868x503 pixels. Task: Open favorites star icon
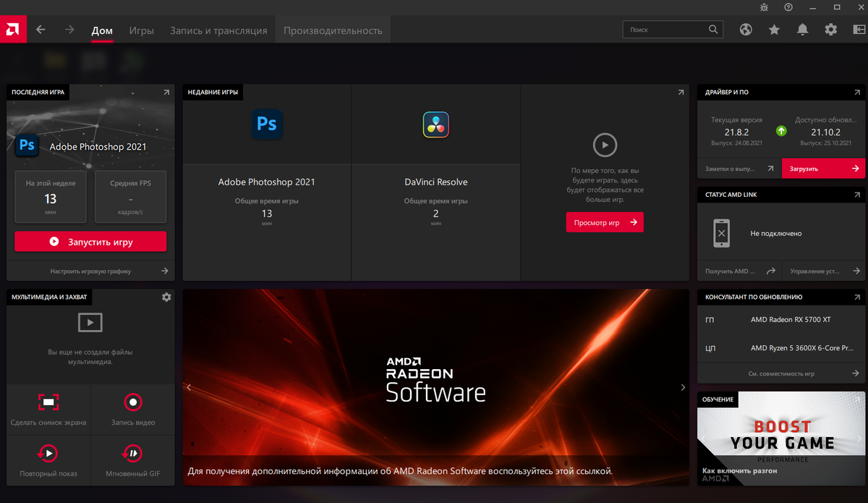(x=774, y=30)
